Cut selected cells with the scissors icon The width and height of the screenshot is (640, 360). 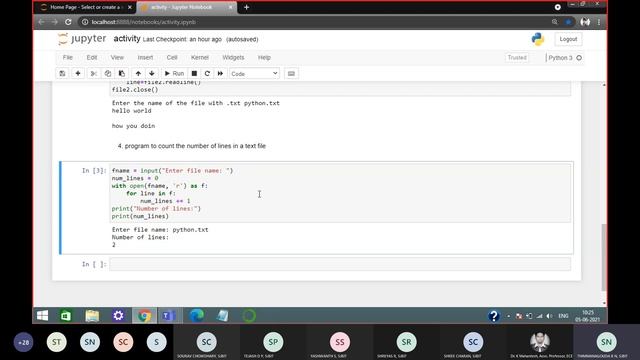(93, 73)
